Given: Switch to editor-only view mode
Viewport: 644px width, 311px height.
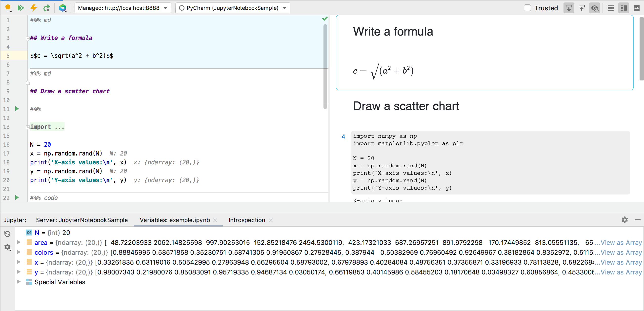Looking at the screenshot, I should [x=610, y=8].
